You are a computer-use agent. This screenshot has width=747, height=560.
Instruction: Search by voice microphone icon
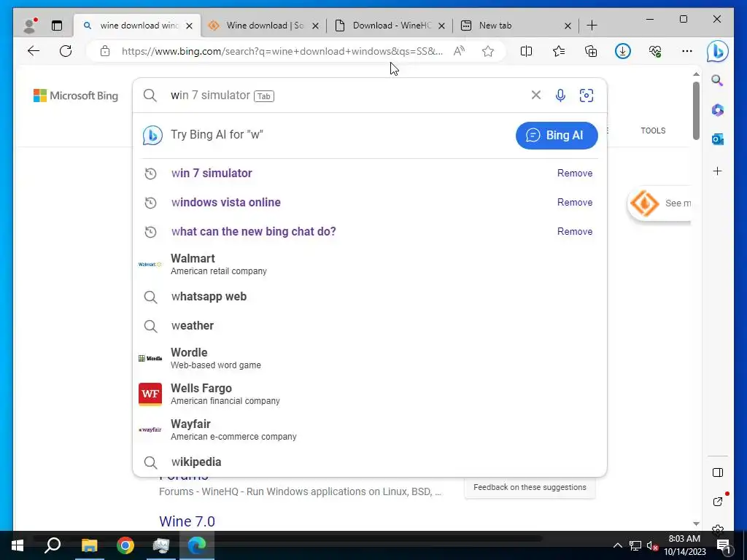pyautogui.click(x=561, y=96)
